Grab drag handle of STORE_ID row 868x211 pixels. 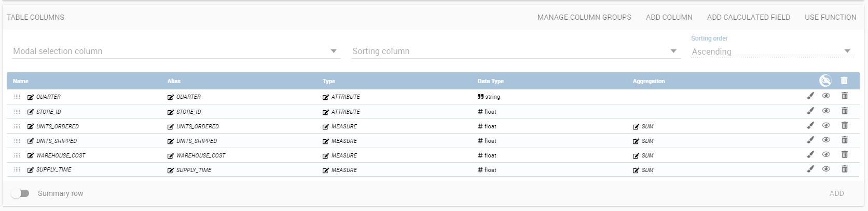[17, 112]
